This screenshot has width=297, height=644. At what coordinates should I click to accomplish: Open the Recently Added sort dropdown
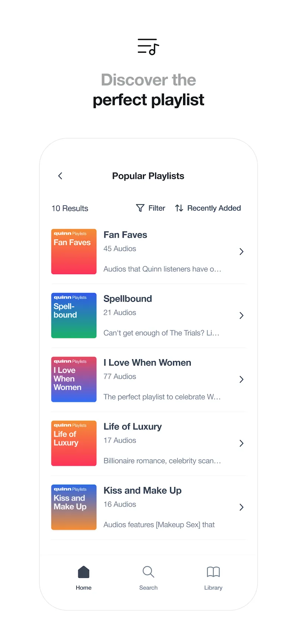[214, 208]
